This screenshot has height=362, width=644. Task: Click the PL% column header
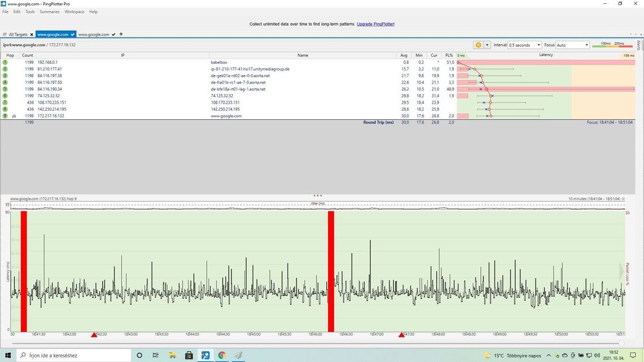coord(449,55)
